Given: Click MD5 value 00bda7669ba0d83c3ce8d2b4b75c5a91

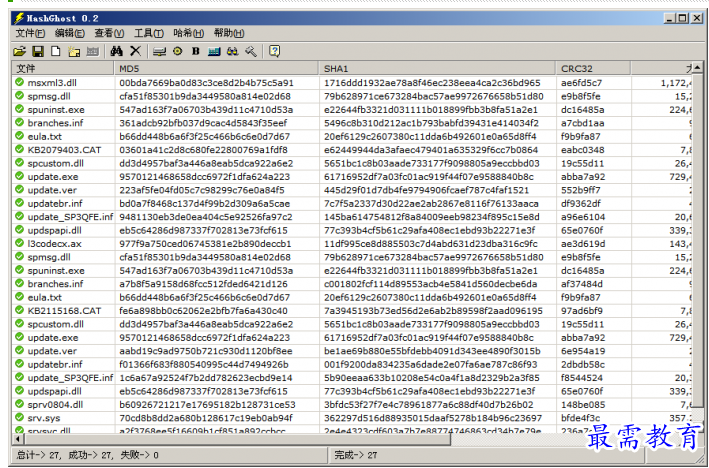Looking at the screenshot, I should [x=206, y=83].
